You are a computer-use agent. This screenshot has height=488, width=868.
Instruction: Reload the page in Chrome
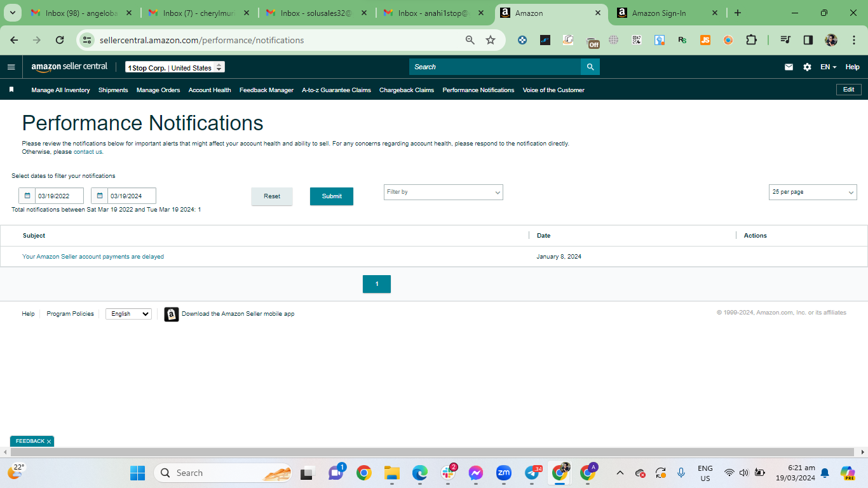60,40
